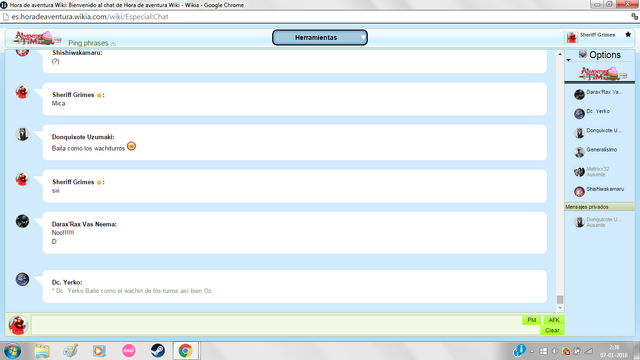Click the Ping phrases link
This screenshot has width=640, height=360.
point(88,43)
